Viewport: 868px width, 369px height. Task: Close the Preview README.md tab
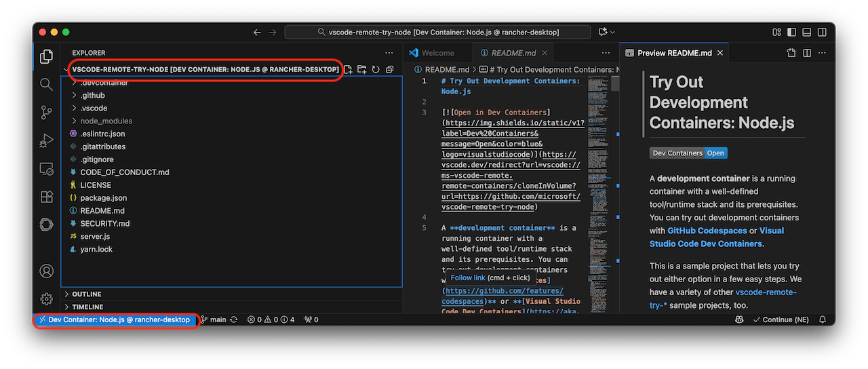coord(720,53)
